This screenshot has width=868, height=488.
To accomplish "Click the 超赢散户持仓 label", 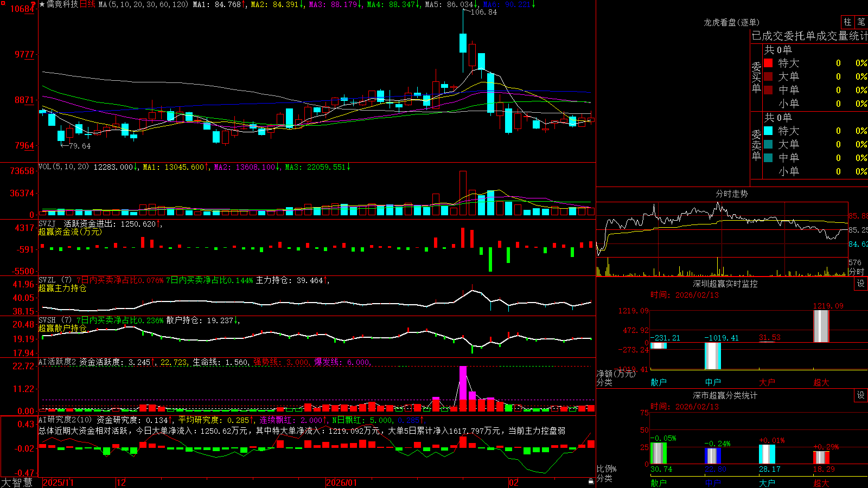I will (x=62, y=329).
